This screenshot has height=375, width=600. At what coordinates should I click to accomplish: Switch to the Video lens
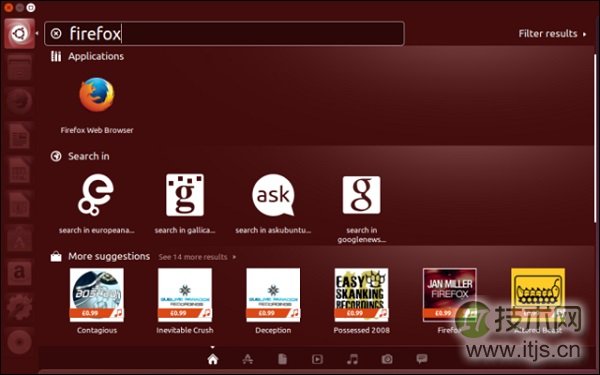point(317,359)
